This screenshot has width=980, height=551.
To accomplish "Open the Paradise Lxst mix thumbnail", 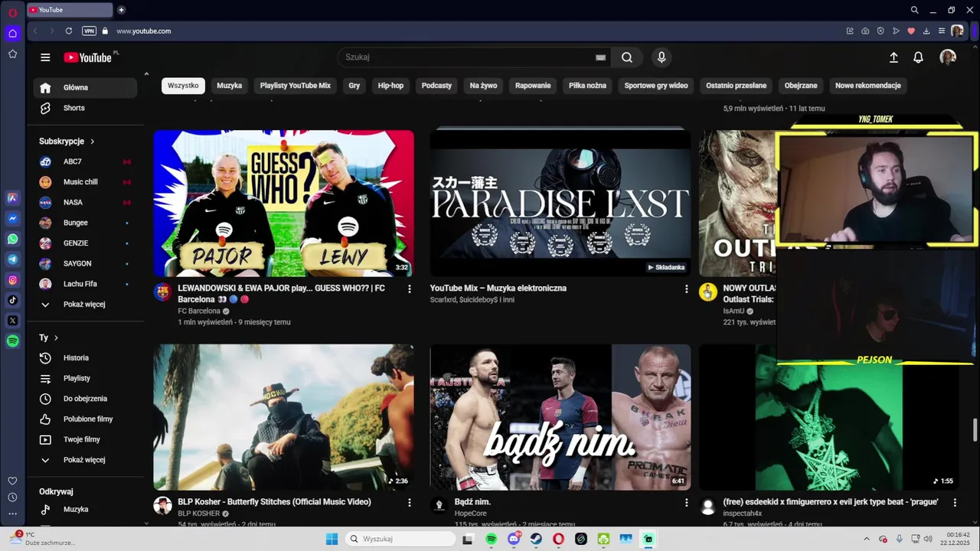I will pos(560,203).
